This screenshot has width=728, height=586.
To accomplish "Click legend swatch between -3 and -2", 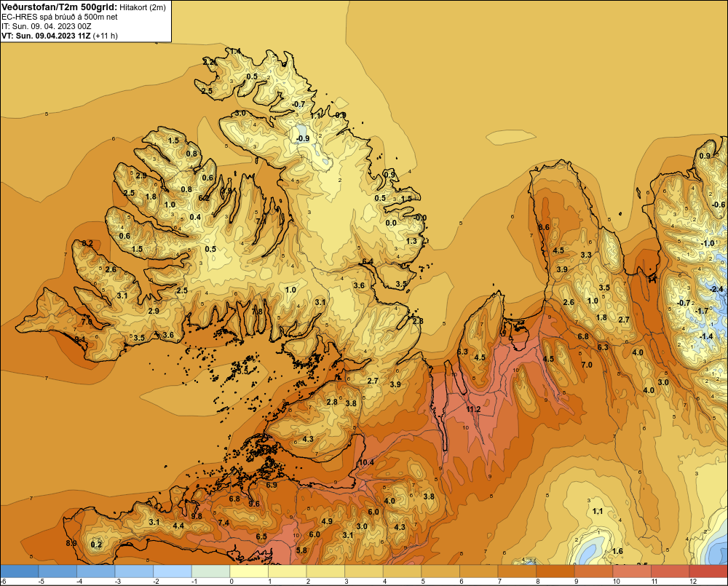I will click(134, 571).
